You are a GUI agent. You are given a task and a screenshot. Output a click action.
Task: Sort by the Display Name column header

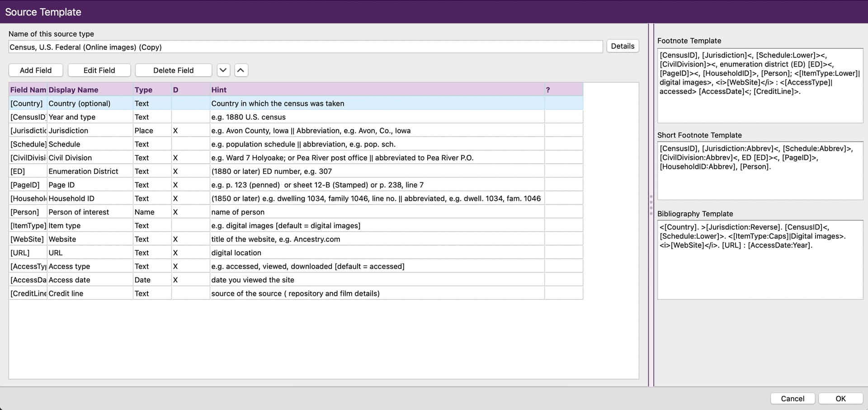(90, 90)
